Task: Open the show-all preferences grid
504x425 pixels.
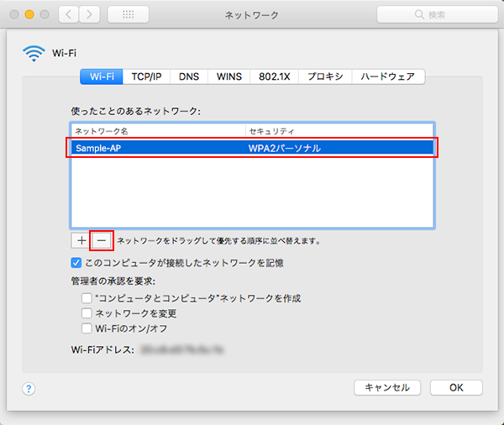Action: coord(129,15)
